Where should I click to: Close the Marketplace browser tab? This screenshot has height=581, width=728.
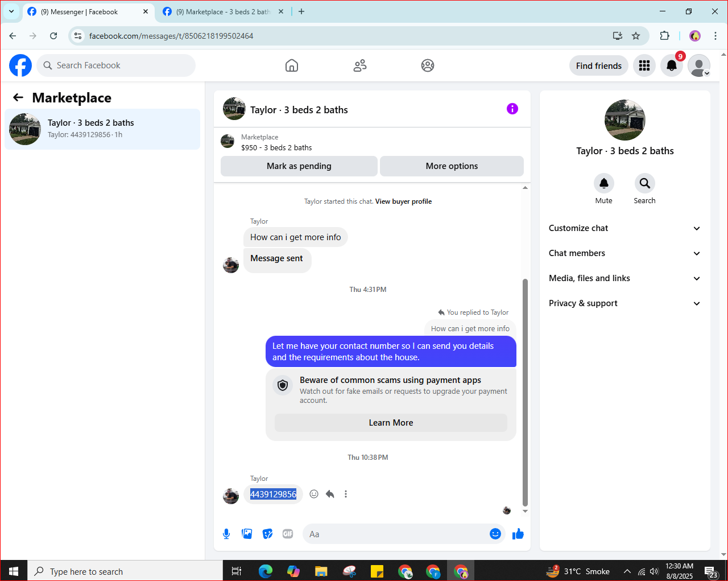tap(281, 11)
